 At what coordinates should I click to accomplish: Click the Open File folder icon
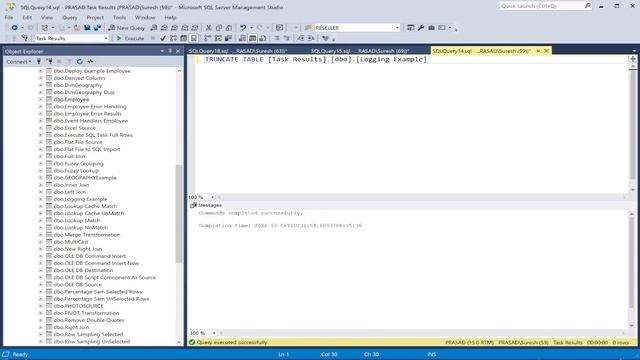[77, 28]
